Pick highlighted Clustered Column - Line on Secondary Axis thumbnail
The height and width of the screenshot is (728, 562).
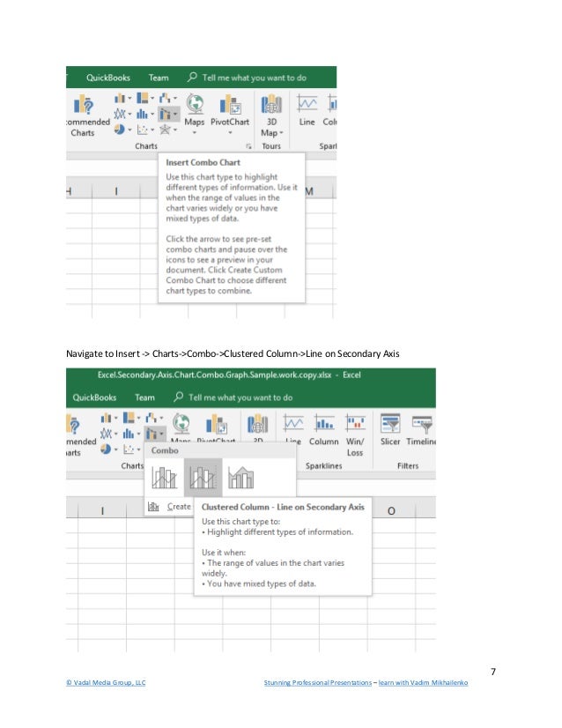[203, 478]
